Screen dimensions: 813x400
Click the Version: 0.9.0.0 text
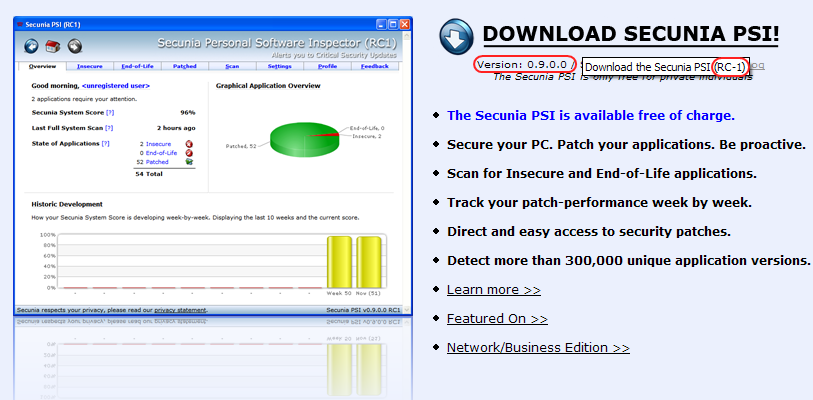pyautogui.click(x=522, y=65)
